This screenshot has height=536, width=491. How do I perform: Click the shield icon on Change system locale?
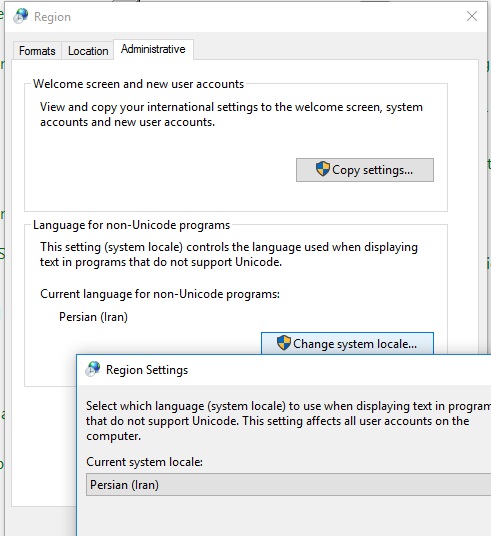283,343
